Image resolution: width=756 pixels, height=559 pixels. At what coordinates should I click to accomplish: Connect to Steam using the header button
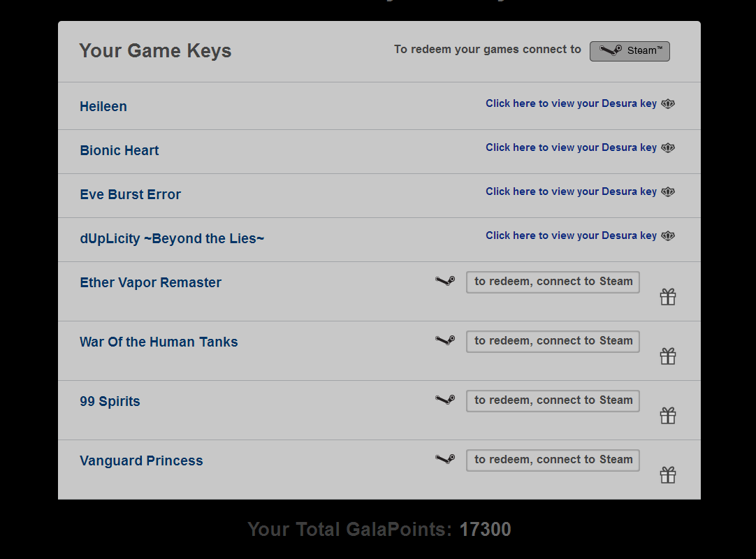tap(630, 51)
